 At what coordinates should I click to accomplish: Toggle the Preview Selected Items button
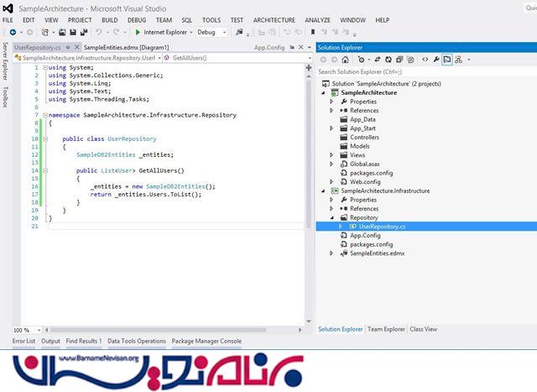click(x=448, y=60)
